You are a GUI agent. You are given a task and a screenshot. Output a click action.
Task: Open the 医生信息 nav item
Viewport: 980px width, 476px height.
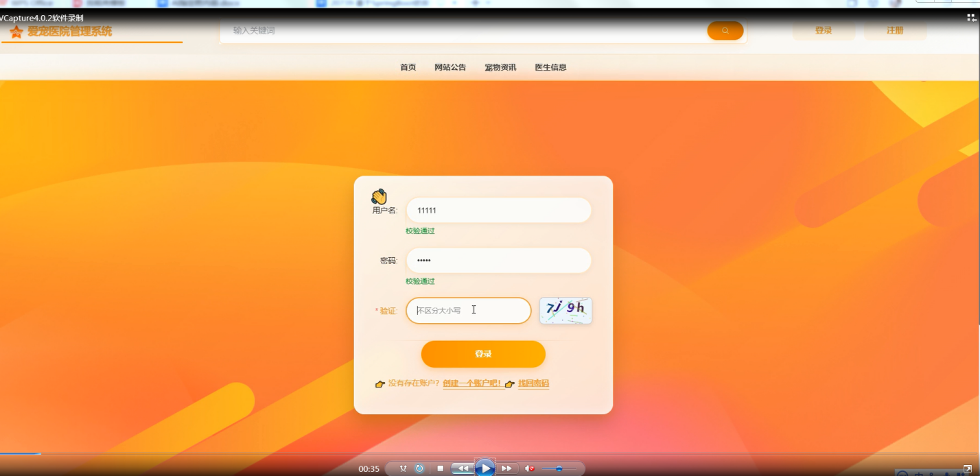pyautogui.click(x=550, y=67)
